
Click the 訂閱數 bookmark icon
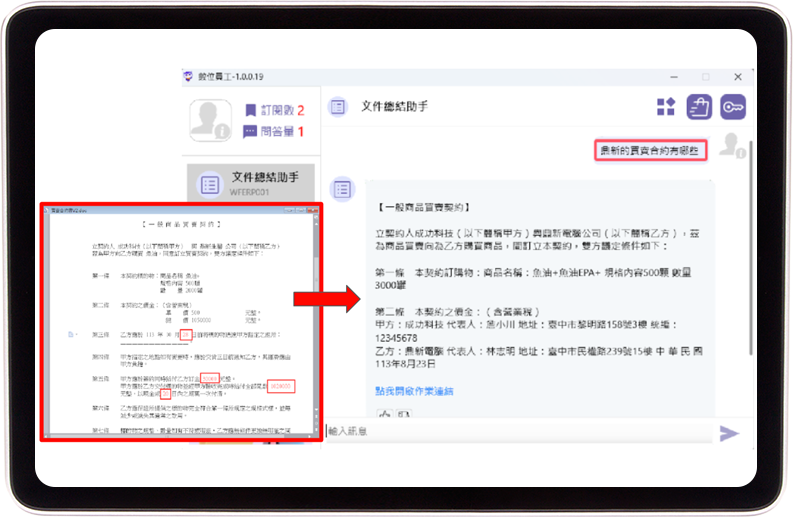(x=250, y=110)
